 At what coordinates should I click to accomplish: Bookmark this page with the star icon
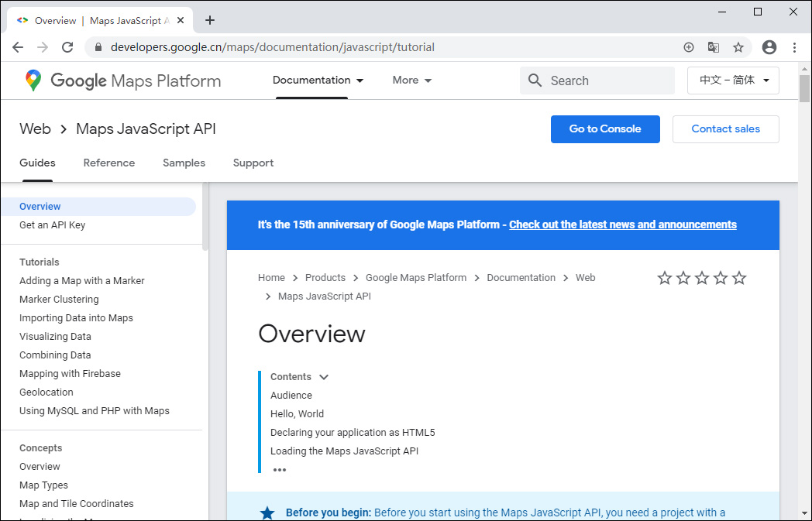[x=738, y=47]
